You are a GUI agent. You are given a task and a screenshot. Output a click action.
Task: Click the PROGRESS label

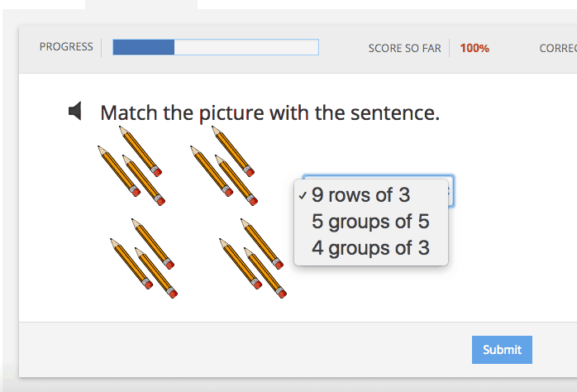[x=66, y=47]
